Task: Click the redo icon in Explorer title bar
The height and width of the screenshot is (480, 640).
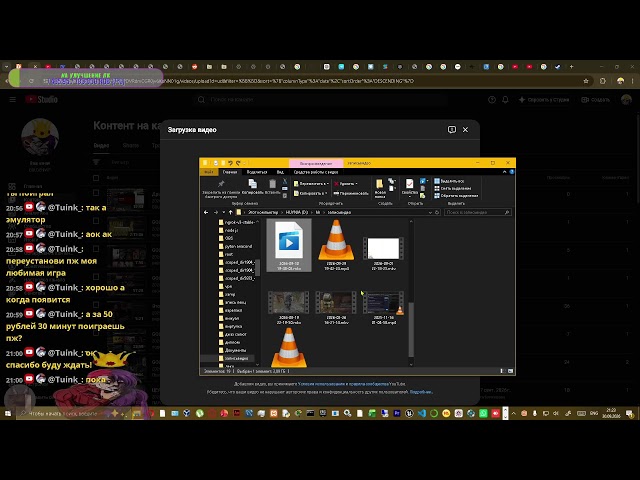Action: pos(238,163)
